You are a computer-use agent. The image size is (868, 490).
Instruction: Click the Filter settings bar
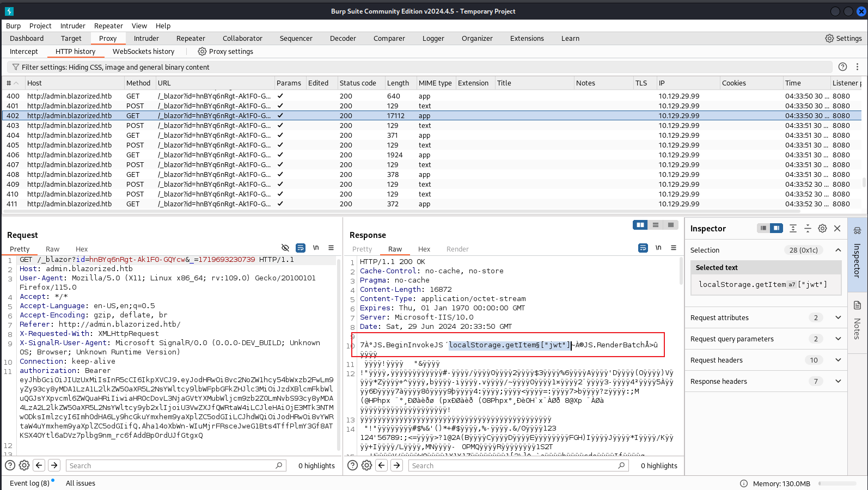[419, 67]
